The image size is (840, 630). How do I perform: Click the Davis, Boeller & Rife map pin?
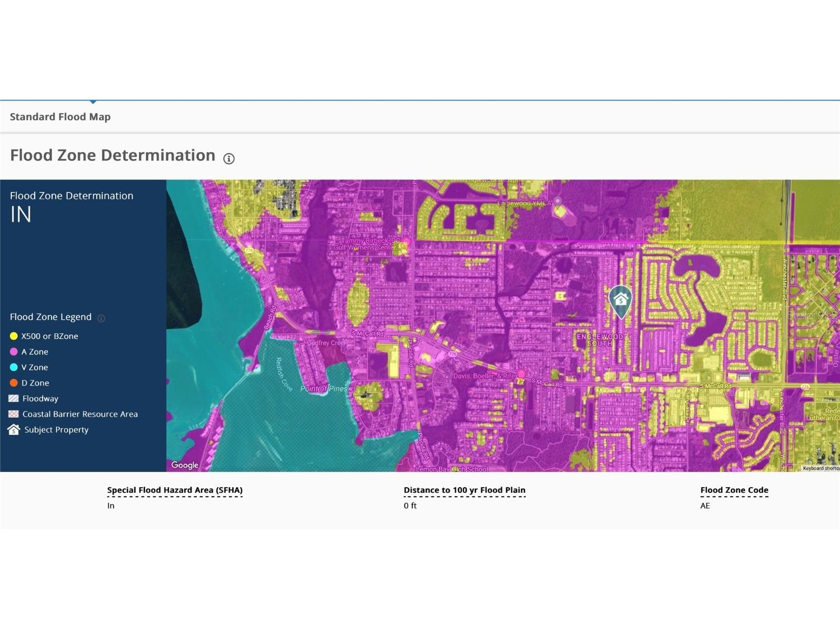521,374
